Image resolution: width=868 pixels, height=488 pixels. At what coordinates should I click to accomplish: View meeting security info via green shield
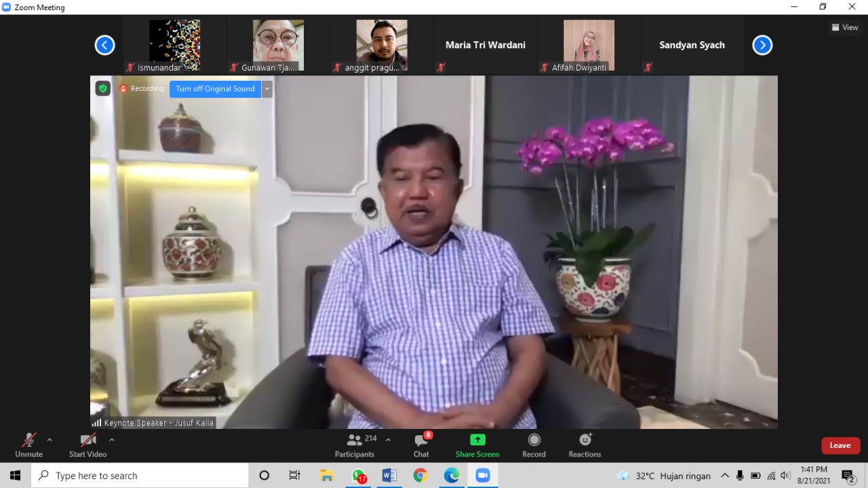[102, 88]
